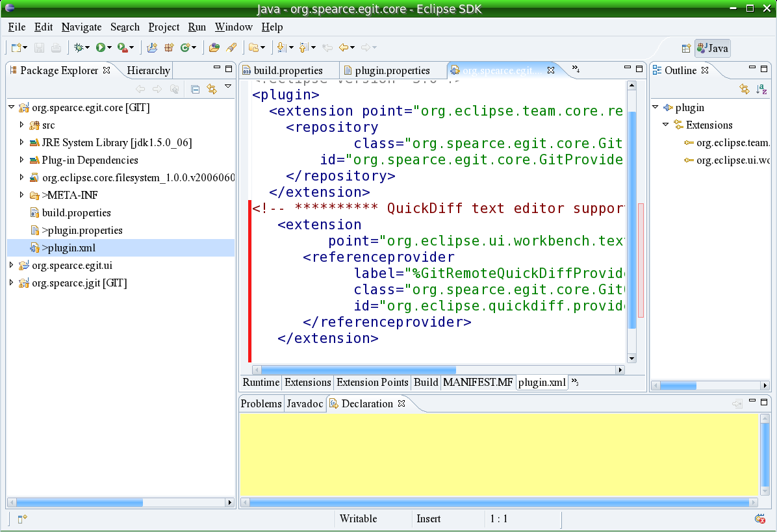Screen dimensions: 777x532
Task: Collapse the Extensions node in Outline
Action: pos(666,124)
